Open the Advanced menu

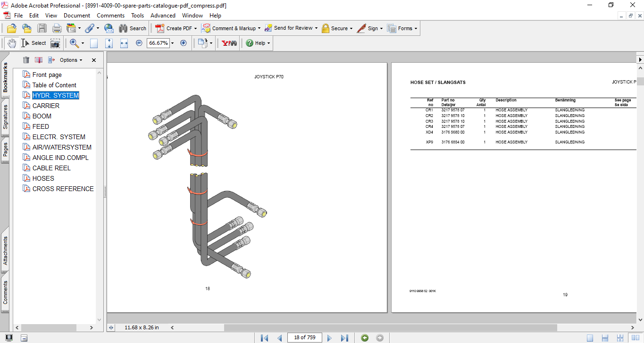163,16
